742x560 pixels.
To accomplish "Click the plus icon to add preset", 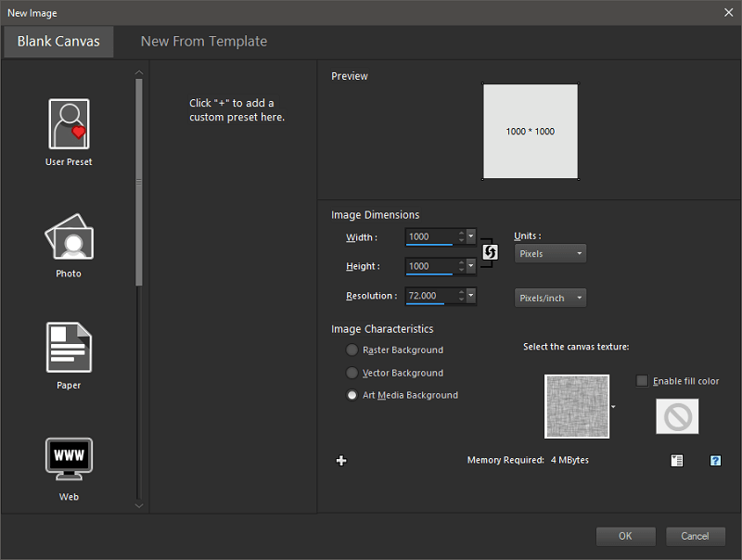I will click(x=341, y=460).
